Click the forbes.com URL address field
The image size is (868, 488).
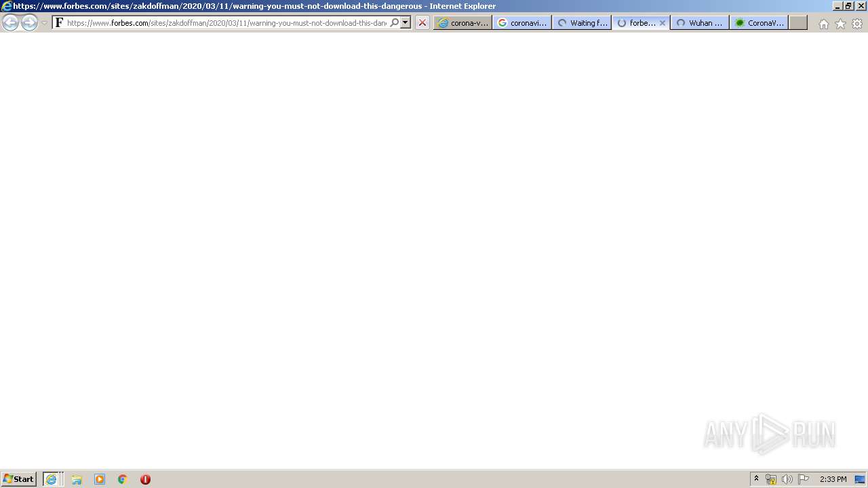227,22
